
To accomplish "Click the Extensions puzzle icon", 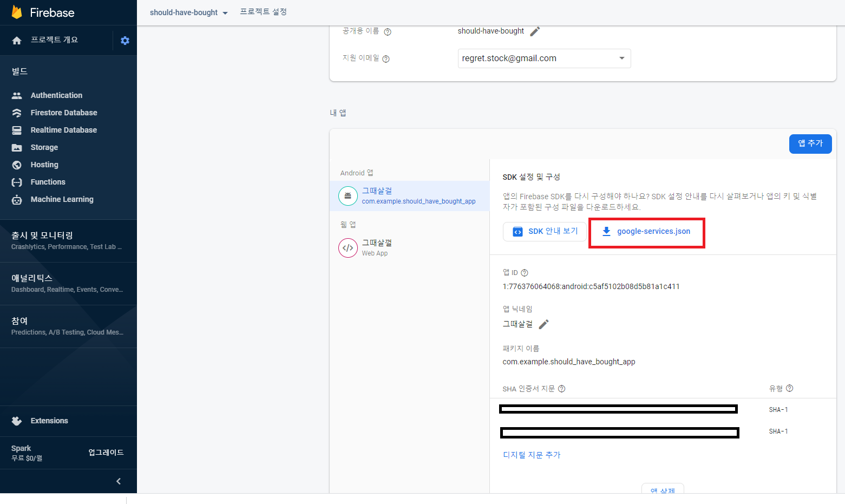I will point(17,421).
